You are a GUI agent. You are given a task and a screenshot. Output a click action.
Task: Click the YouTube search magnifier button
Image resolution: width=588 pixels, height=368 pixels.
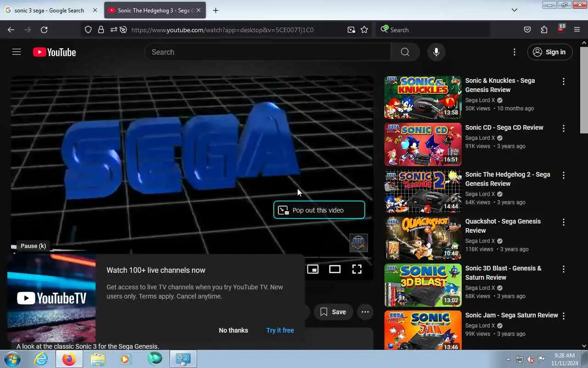[x=405, y=52]
